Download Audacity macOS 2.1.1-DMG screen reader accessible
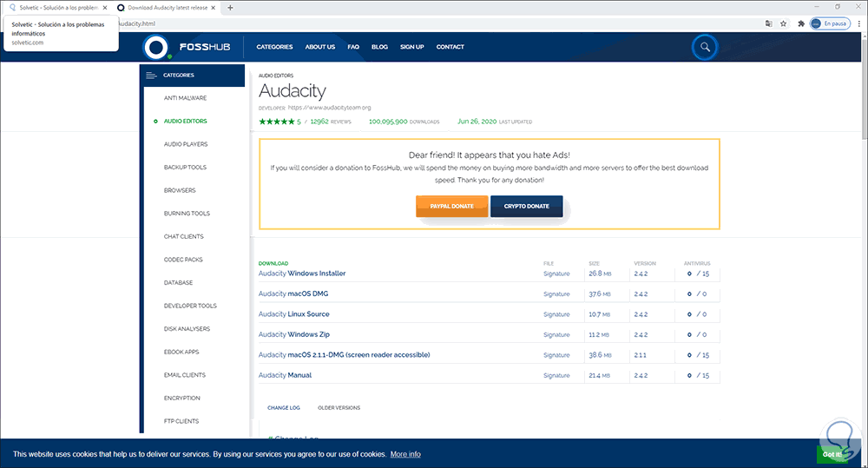 tap(345, 355)
